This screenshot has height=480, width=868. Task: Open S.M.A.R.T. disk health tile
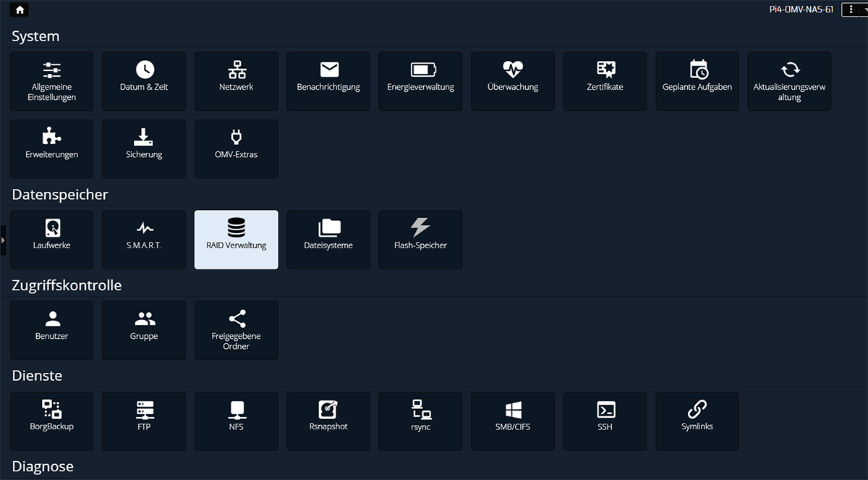click(x=144, y=240)
